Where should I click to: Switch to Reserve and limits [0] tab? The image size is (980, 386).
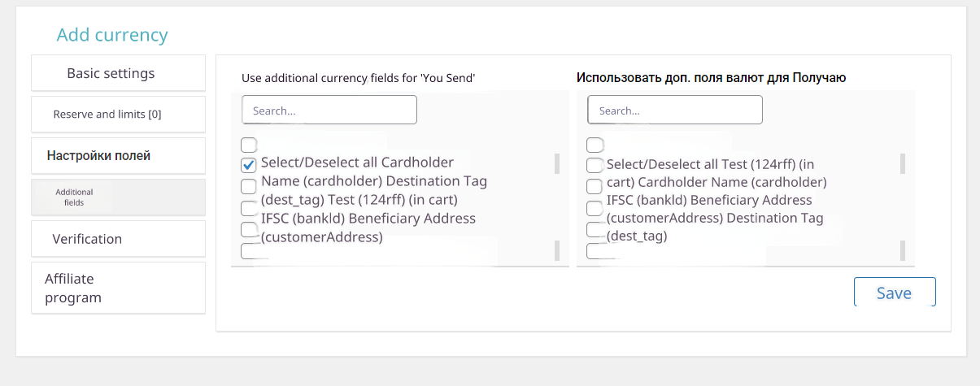click(x=118, y=115)
